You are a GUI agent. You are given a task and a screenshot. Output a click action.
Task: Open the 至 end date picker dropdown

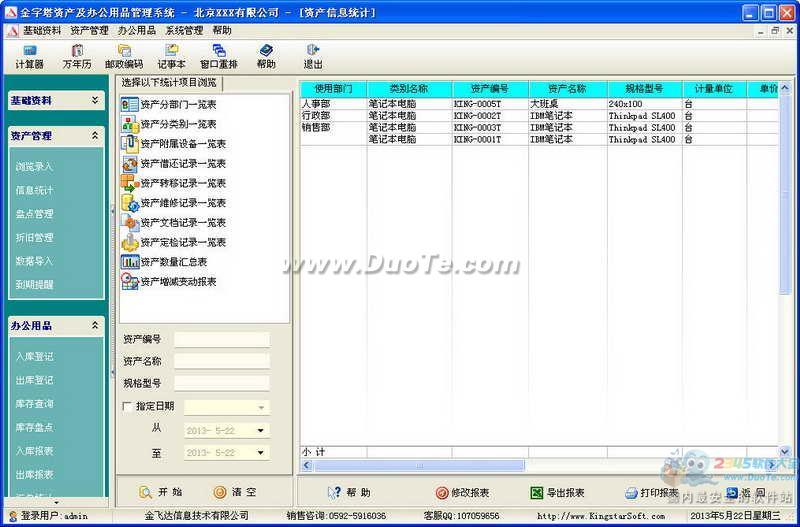(x=261, y=453)
